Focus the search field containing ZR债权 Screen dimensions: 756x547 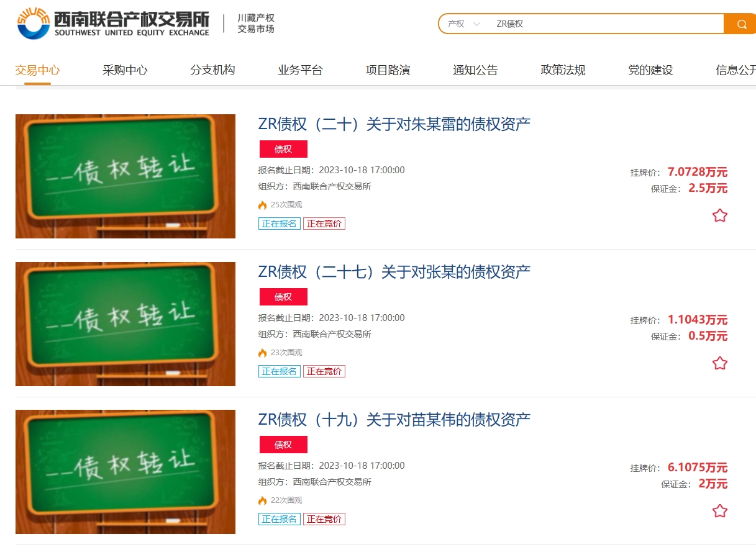click(x=606, y=24)
